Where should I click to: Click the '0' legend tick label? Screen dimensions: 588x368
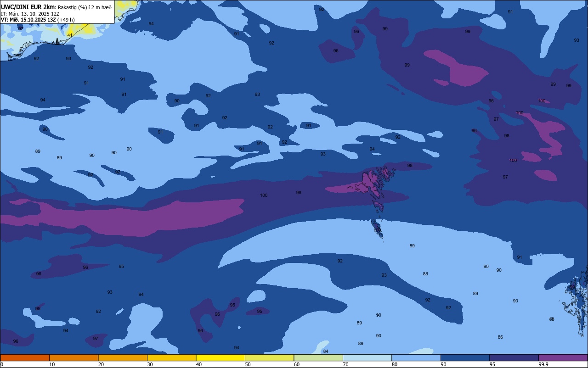click(x=2, y=364)
